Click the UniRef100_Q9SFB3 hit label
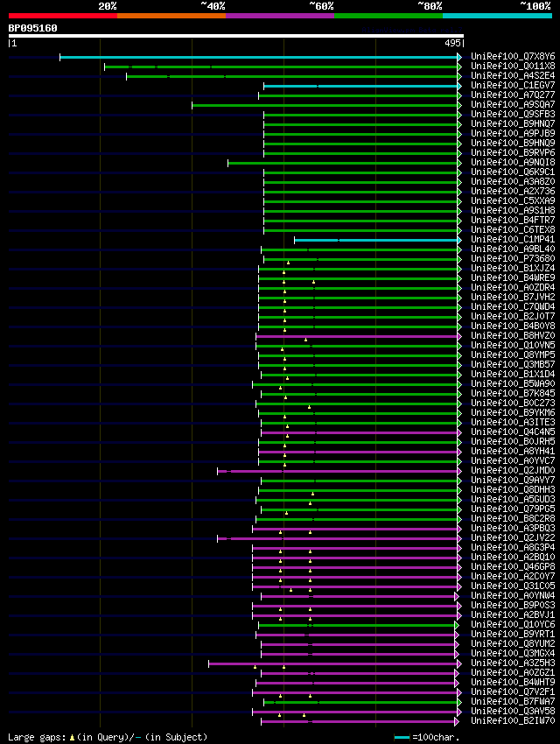Viewport: 560px width, 744px height. [513, 114]
